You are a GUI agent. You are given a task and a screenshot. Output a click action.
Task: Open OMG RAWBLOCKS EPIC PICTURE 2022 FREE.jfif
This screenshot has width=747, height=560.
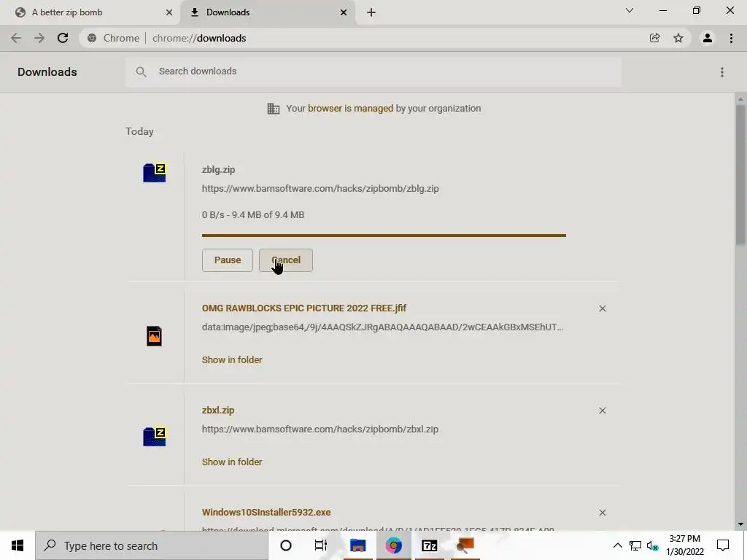[304, 308]
